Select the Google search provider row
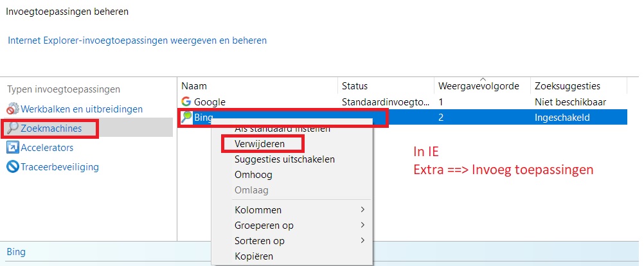 pos(402,102)
